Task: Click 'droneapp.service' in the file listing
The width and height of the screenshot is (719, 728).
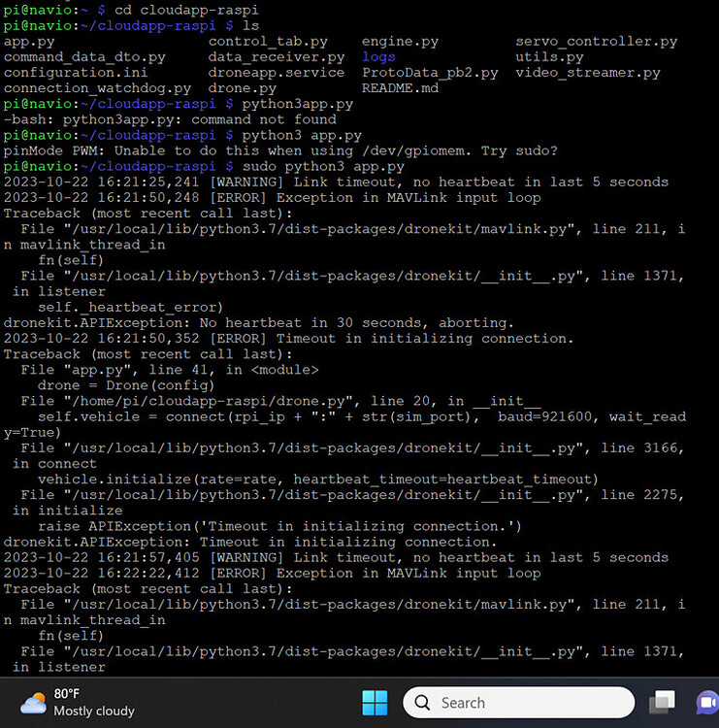Action: [277, 73]
